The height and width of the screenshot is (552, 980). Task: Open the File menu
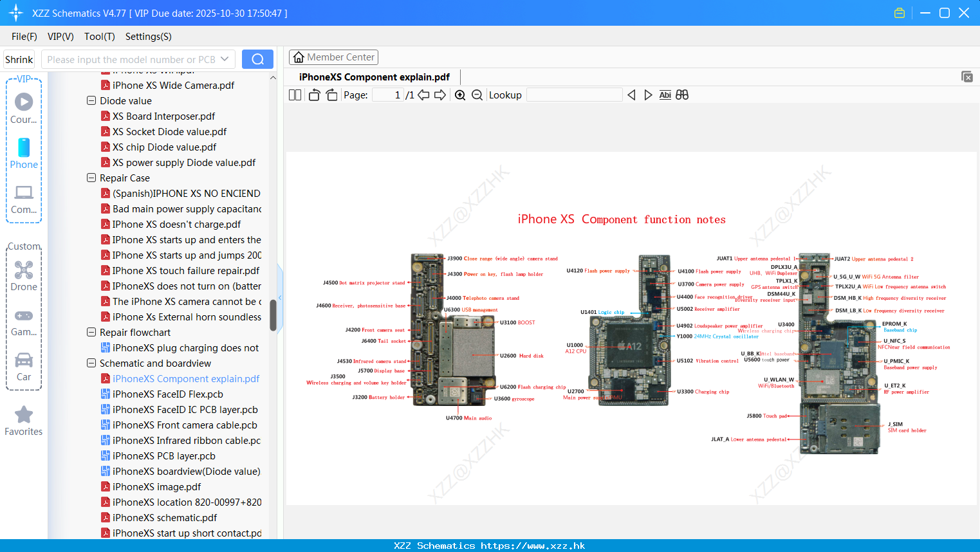tap(24, 37)
